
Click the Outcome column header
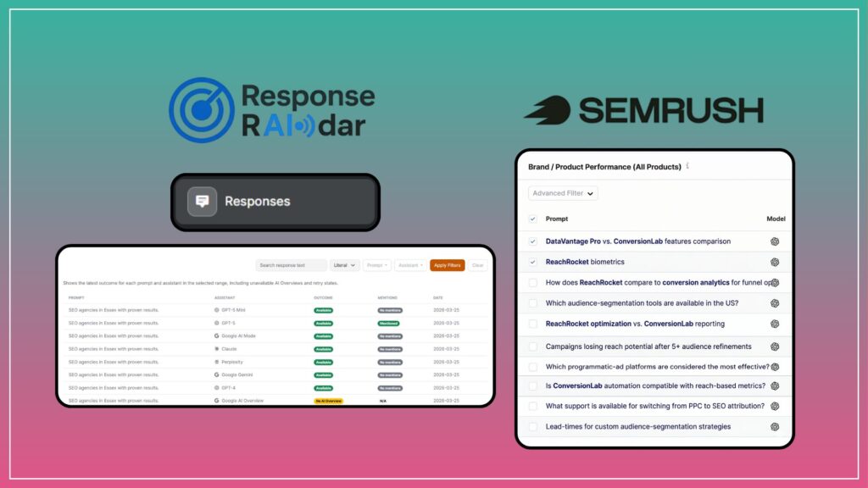coord(324,297)
